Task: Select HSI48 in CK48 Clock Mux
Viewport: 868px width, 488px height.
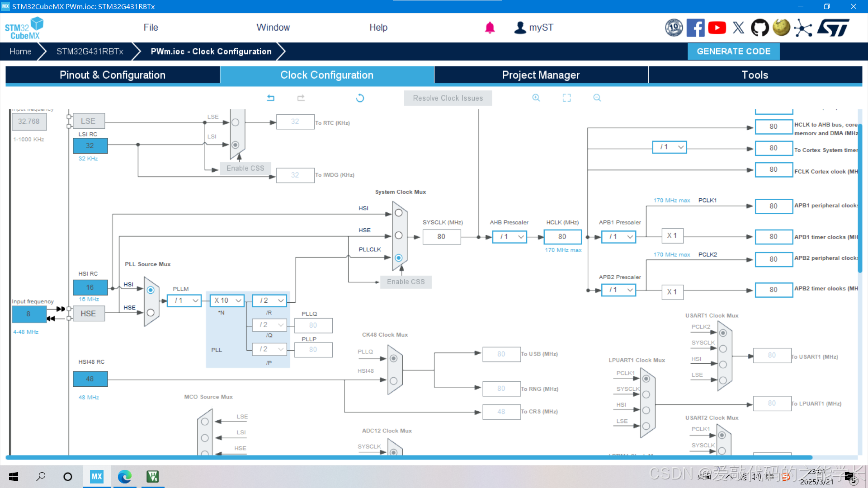Action: (x=393, y=381)
